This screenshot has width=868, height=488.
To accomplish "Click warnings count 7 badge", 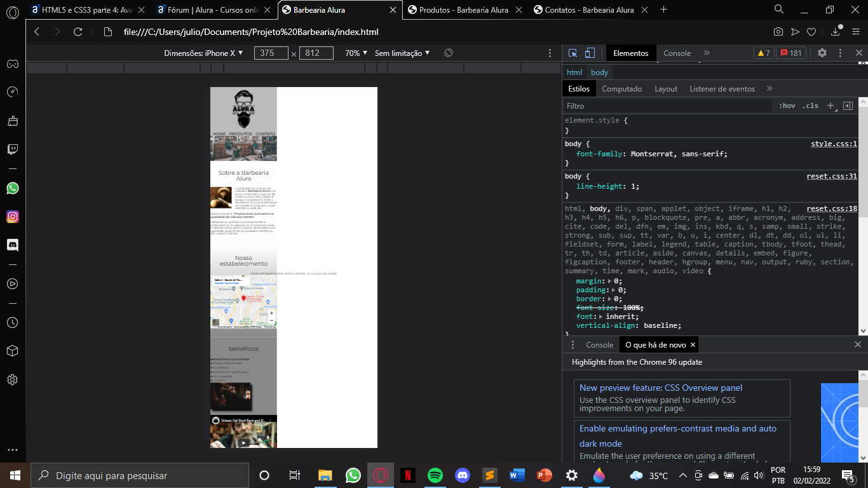I will pos(764,53).
